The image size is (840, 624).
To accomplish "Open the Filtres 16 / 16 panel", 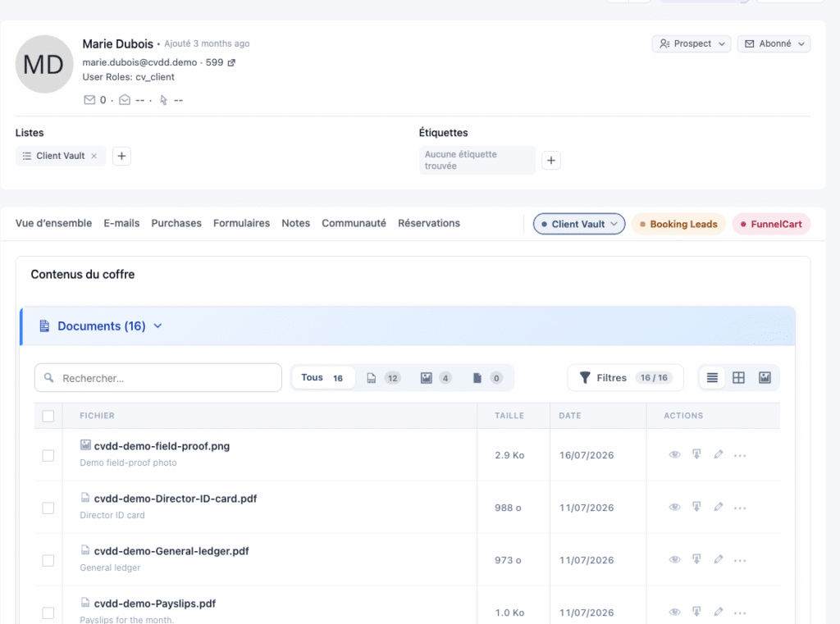I will click(x=625, y=378).
